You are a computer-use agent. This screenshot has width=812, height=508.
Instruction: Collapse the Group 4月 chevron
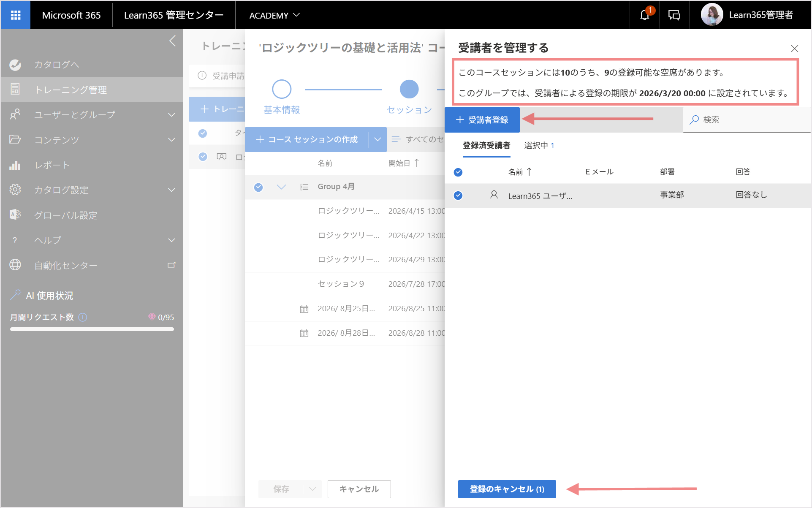pos(281,187)
